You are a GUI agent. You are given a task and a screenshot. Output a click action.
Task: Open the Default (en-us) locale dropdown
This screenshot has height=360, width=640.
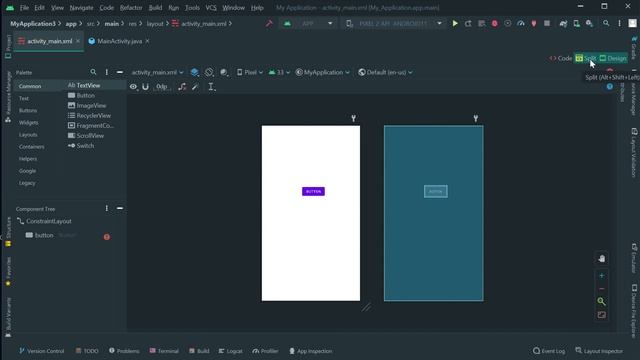pyautogui.click(x=385, y=72)
